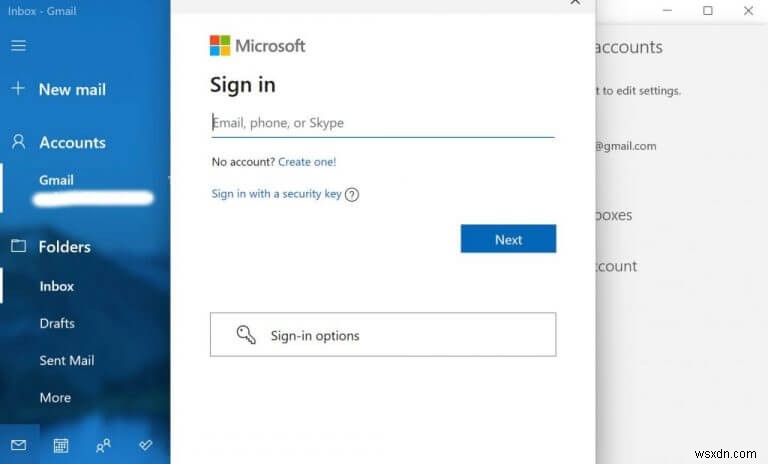768x464 pixels.
Task: Click the New mail plus icon
Action: 18,88
